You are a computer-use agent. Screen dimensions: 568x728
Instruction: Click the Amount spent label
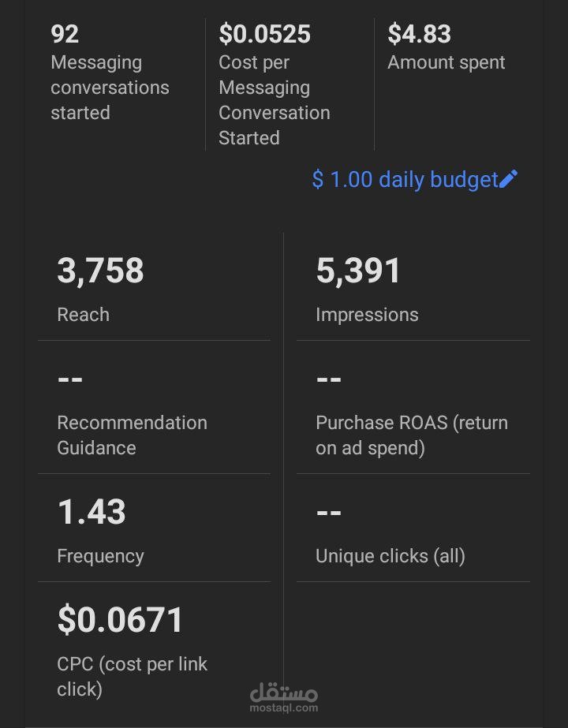[446, 62]
